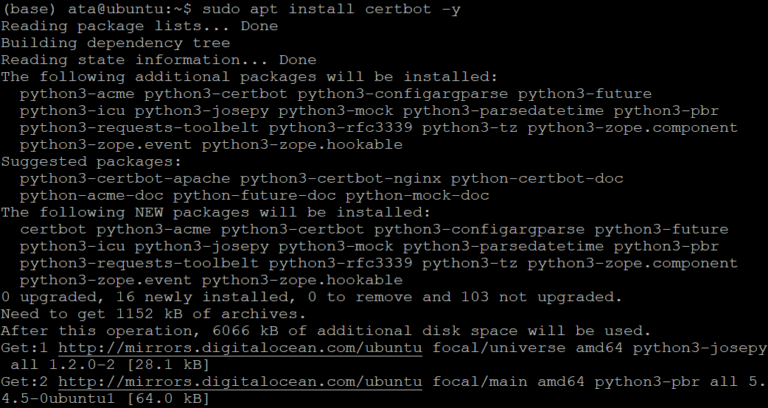This screenshot has width=768, height=408.
Task: Click 'python3-certbot-nginx' package name
Action: 340,179
